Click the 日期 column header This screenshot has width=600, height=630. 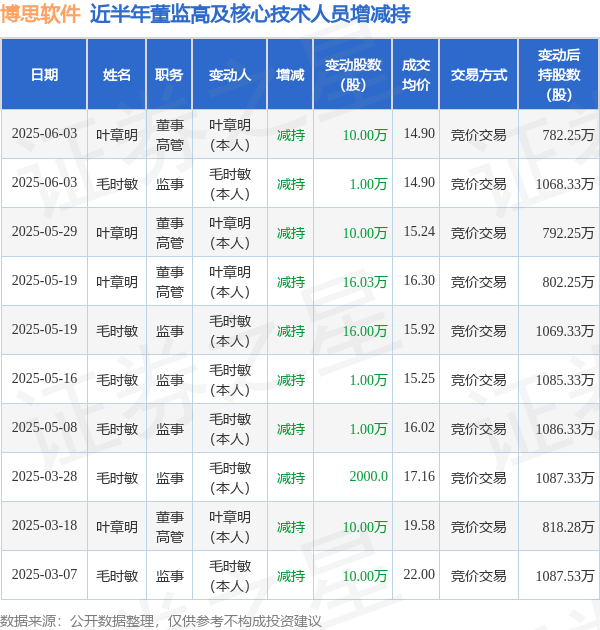44,75
